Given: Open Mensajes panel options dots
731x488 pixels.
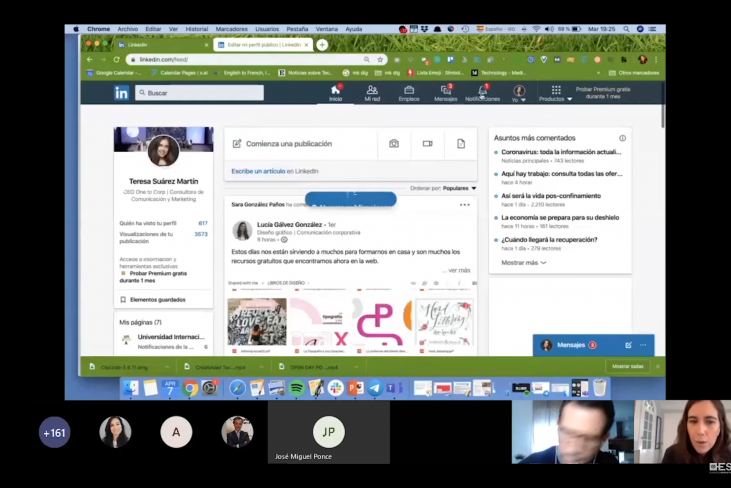Looking at the screenshot, I should click(x=643, y=345).
